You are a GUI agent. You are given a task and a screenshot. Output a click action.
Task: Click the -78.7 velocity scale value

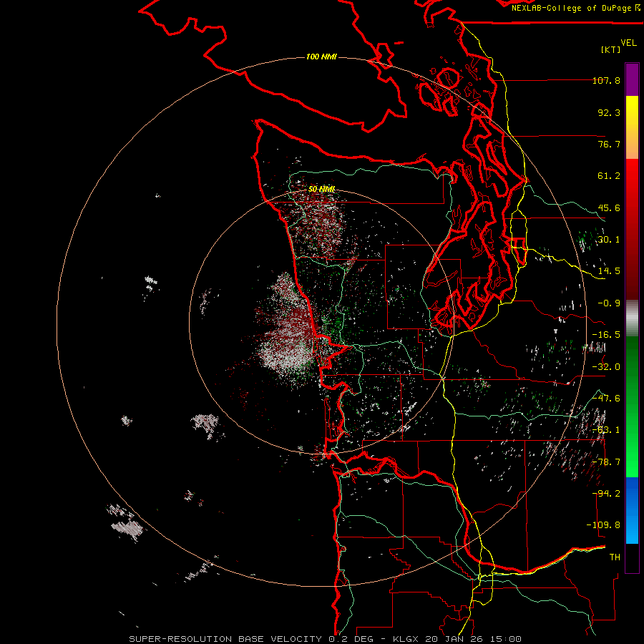pos(606,462)
